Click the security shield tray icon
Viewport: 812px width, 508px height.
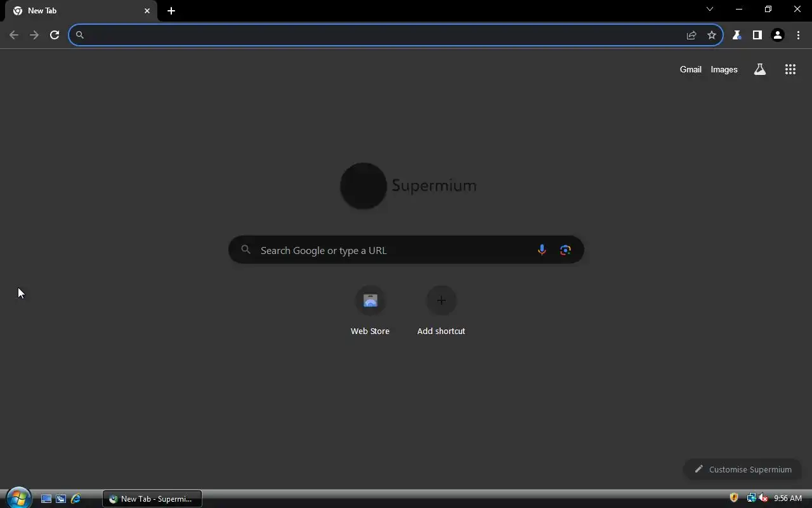coord(734,498)
